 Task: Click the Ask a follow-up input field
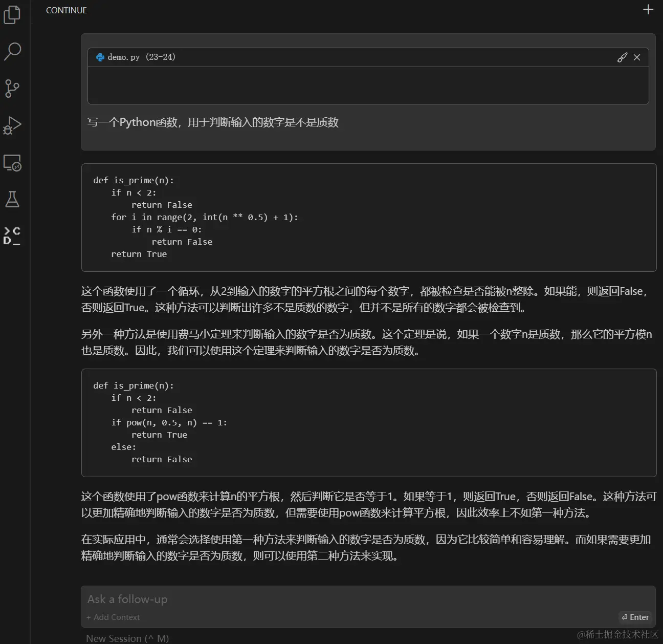pyautogui.click(x=127, y=599)
